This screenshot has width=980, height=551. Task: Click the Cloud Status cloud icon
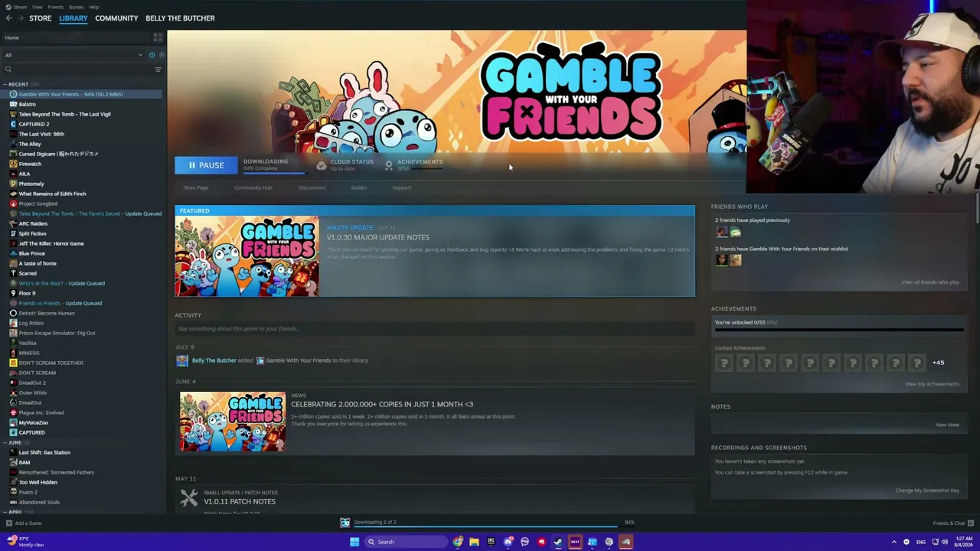[x=322, y=165]
